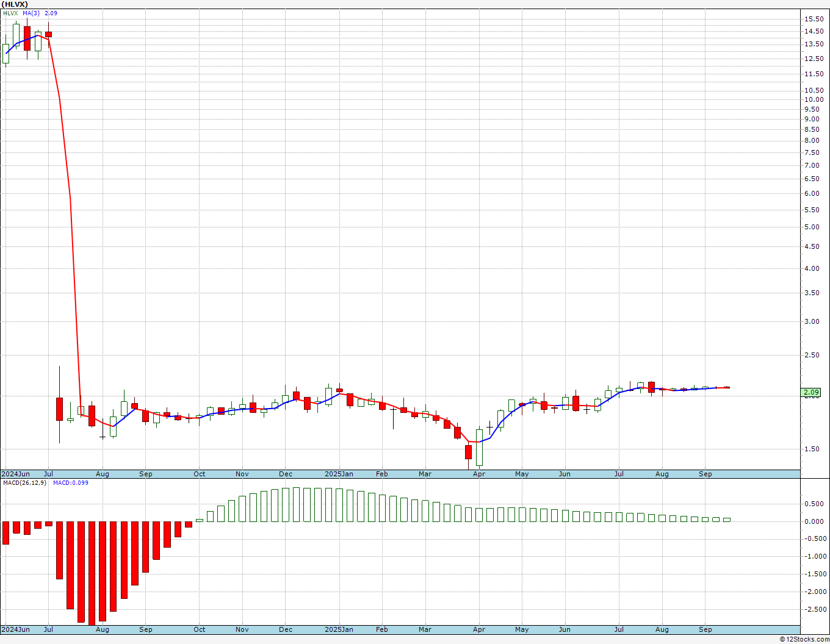Click the MA(3) legend label
The height and width of the screenshot is (644, 830).
(x=31, y=13)
